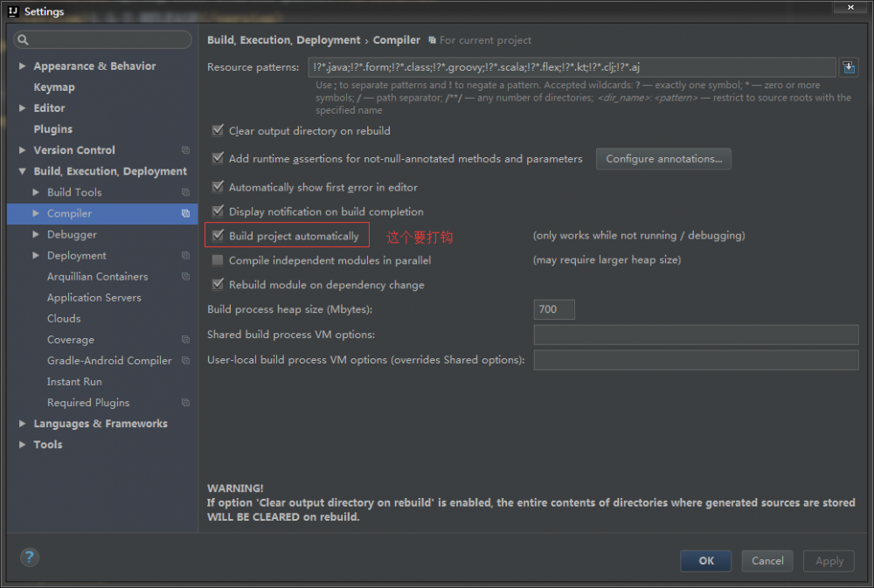Image resolution: width=874 pixels, height=588 pixels.
Task: Focus the Shared build process VM options field
Action: (x=696, y=335)
